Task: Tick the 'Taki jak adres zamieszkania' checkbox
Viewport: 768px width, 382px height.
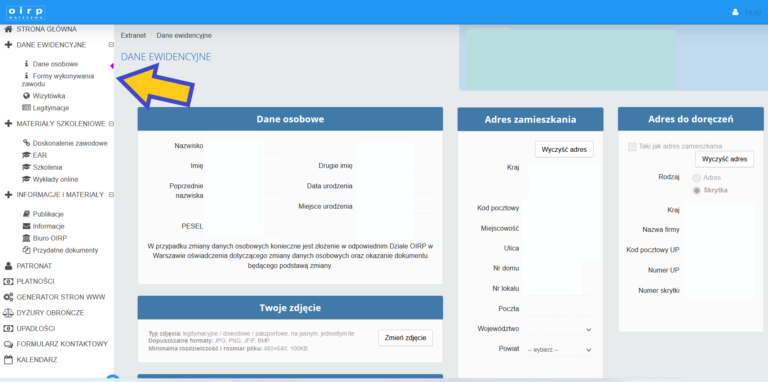Action: click(x=632, y=146)
